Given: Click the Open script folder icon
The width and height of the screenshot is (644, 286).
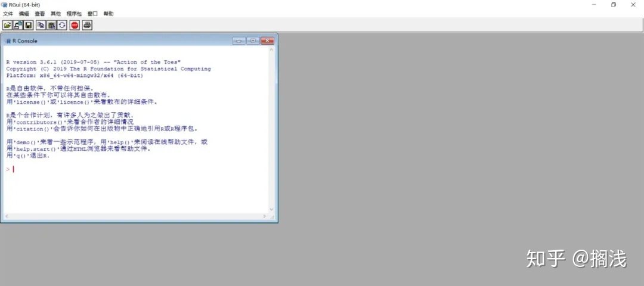Looking at the screenshot, I should click(x=7, y=25).
